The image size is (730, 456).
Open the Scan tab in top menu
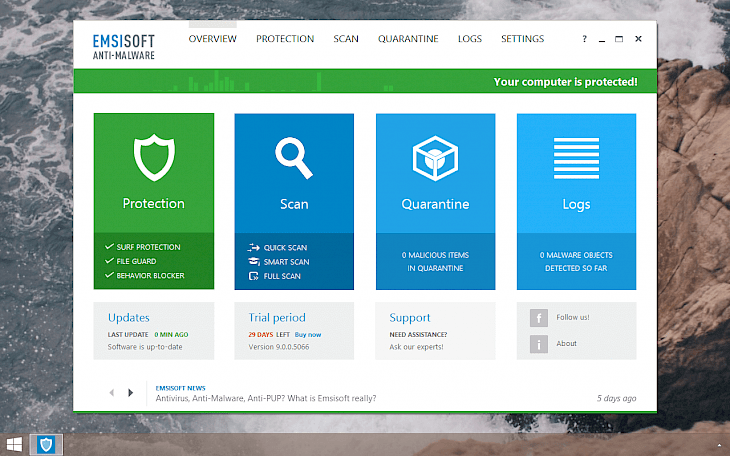(x=346, y=39)
